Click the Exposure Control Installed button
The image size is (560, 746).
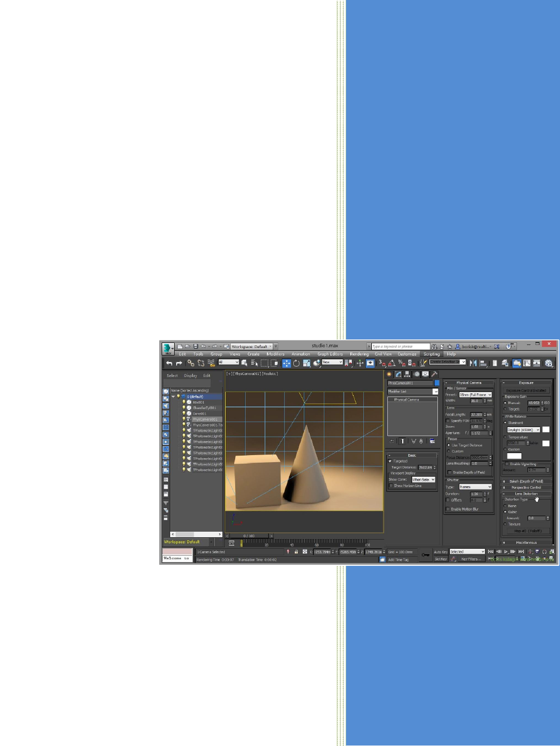[x=526, y=390]
